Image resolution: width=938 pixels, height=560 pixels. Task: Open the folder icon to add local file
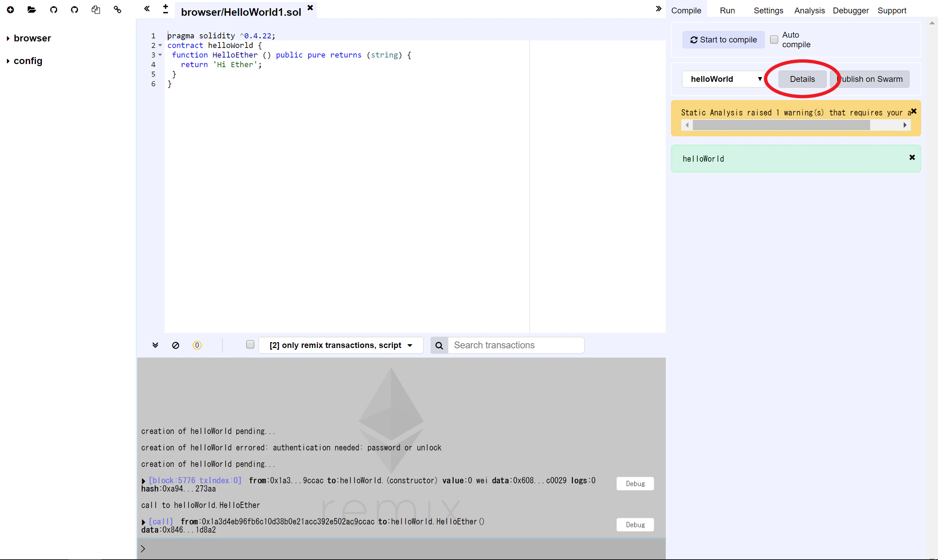32,10
